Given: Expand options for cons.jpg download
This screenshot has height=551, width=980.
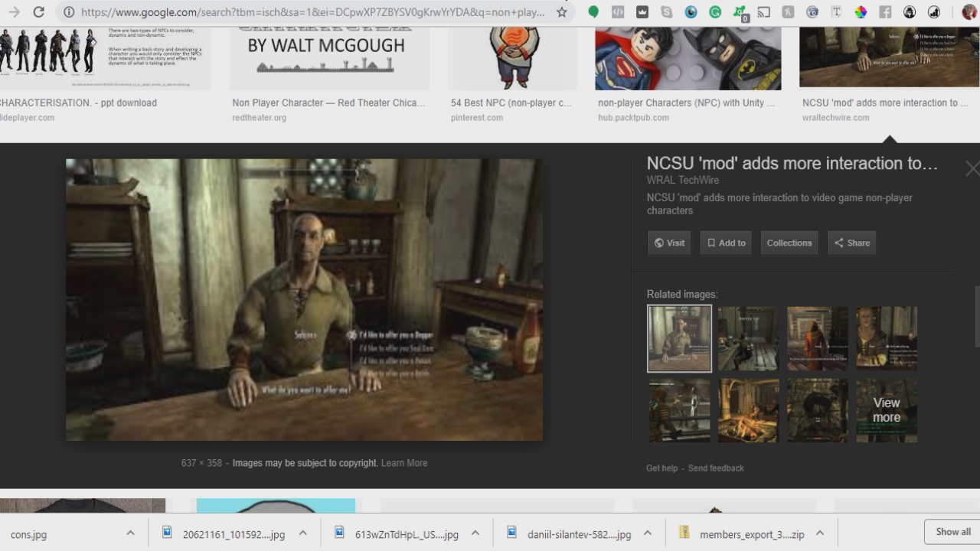Looking at the screenshot, I should click(130, 533).
